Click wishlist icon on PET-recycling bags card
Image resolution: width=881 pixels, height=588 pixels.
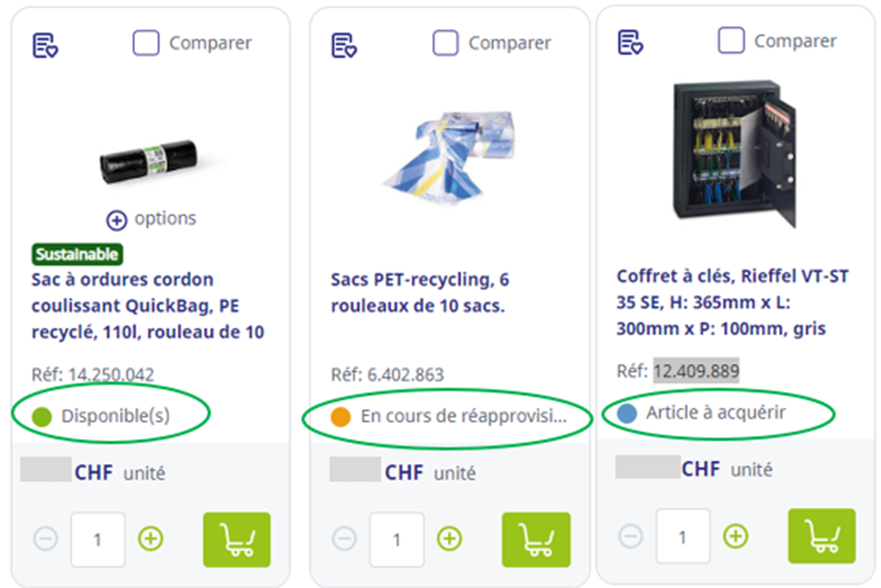344,45
